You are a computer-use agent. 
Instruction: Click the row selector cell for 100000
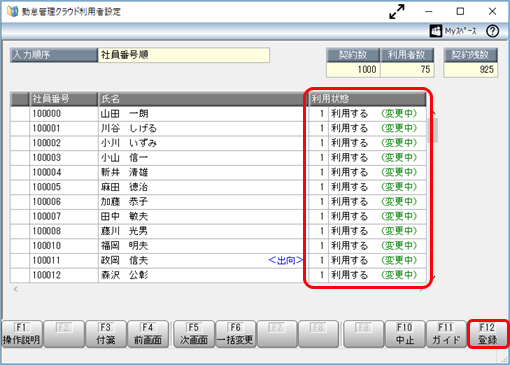[x=20, y=114]
